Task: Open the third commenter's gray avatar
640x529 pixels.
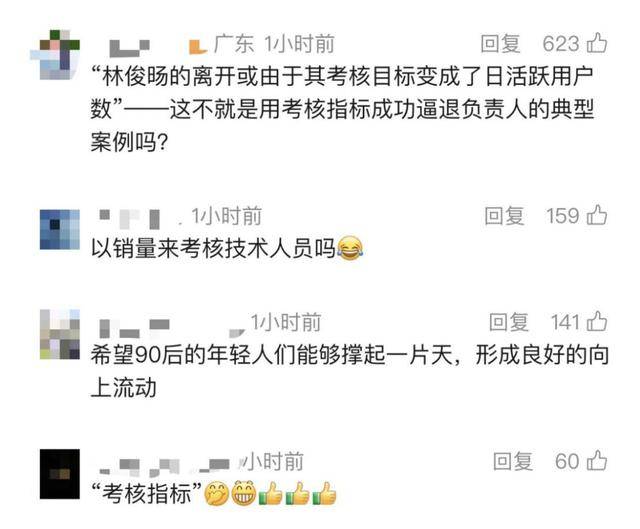Action: [x=60, y=334]
